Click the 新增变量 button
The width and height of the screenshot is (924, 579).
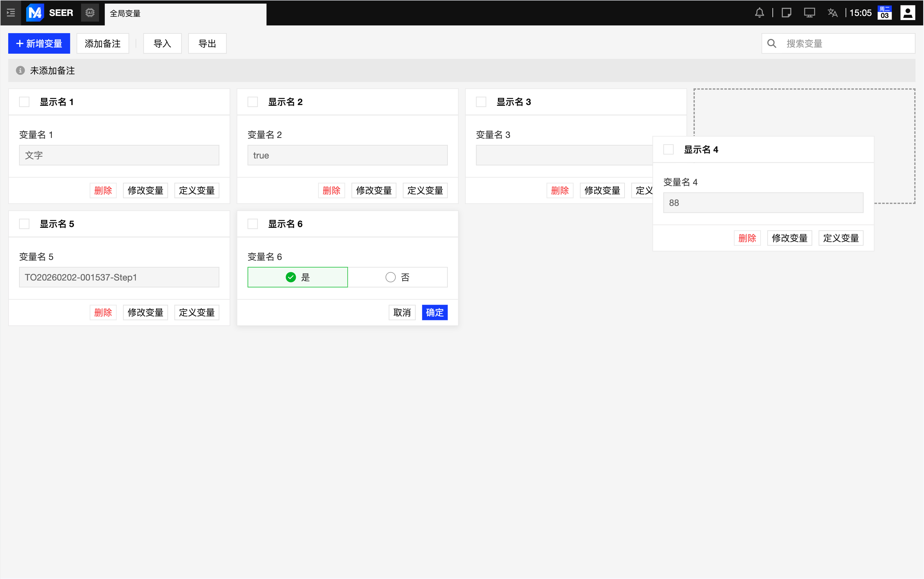[x=39, y=44]
